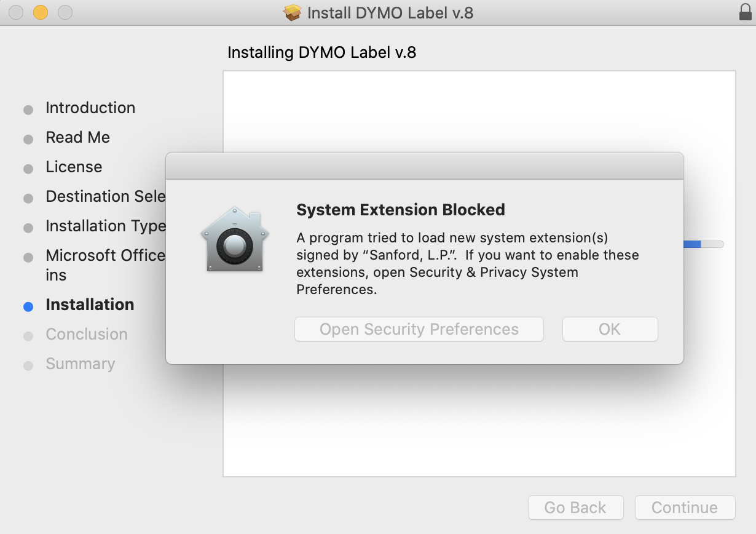756x534 pixels.
Task: Click the Introduction step bullet dot
Action: coord(28,110)
